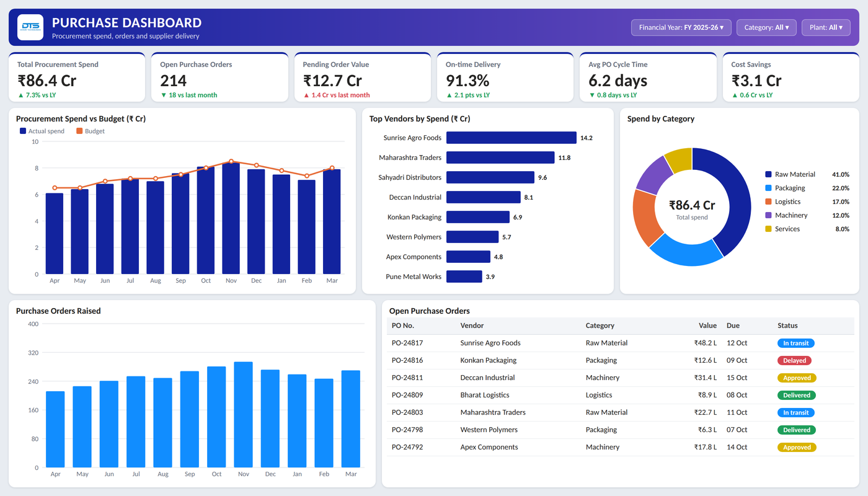Click the Value column header
The height and width of the screenshot is (496, 868).
coord(707,325)
